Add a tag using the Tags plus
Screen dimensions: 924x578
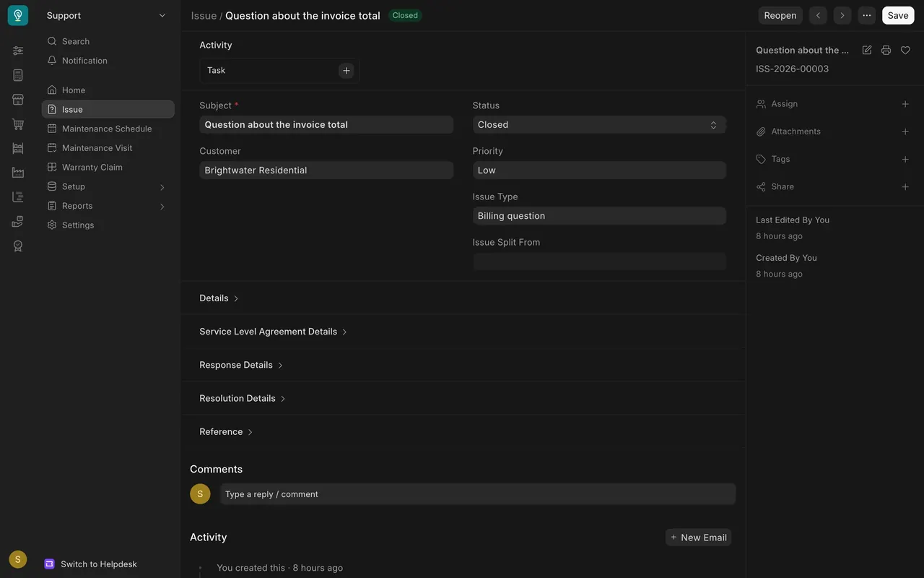coord(905,159)
